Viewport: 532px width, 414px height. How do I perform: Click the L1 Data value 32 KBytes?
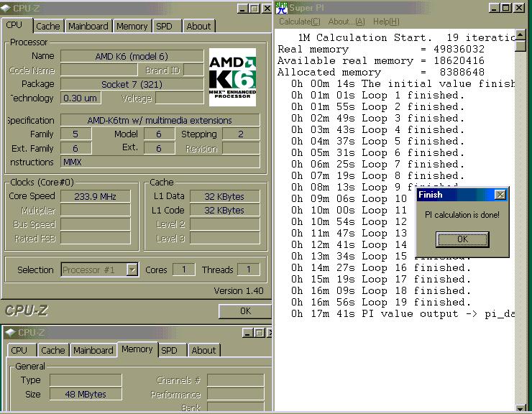(x=224, y=196)
